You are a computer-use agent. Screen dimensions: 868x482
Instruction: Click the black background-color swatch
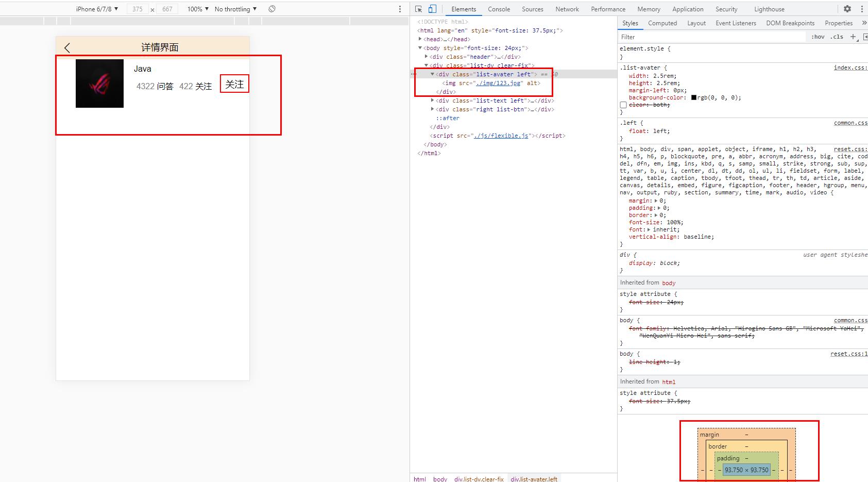693,97
